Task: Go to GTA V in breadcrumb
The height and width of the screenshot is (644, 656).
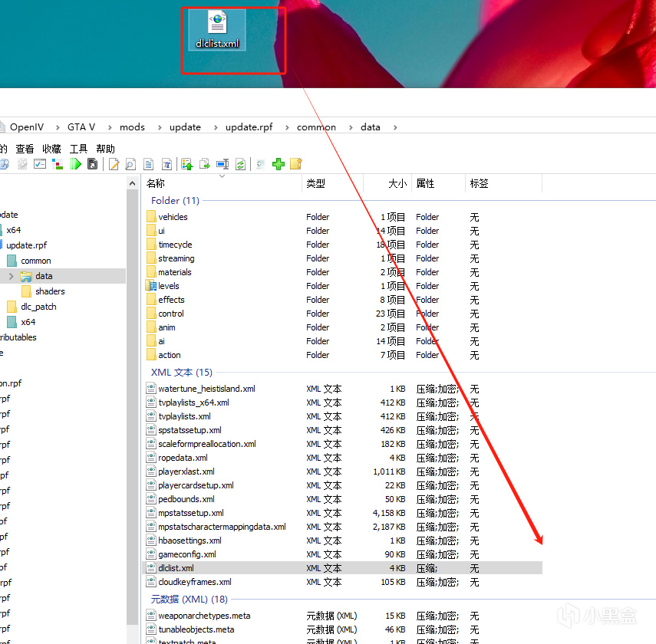Action: (81, 127)
